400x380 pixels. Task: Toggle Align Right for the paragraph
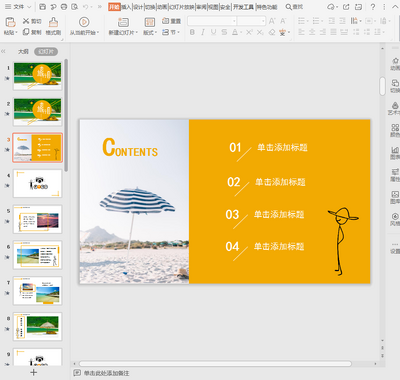[323, 32]
